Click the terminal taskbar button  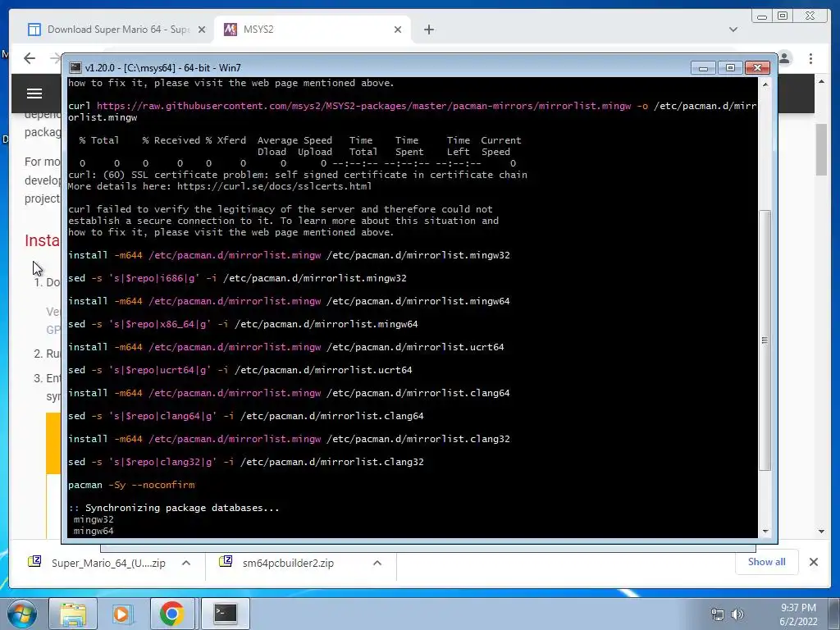tap(225, 614)
